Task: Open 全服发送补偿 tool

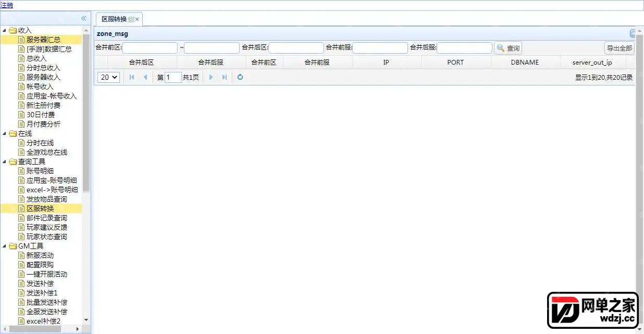Action: (x=47, y=312)
